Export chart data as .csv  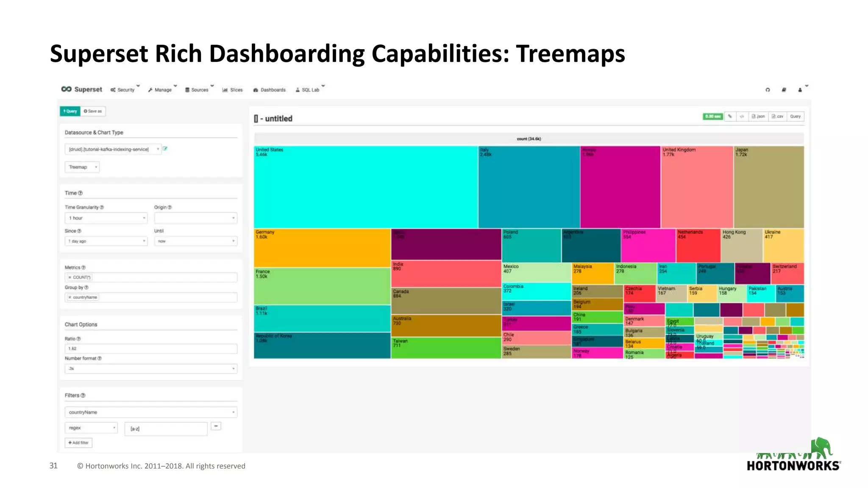[778, 116]
